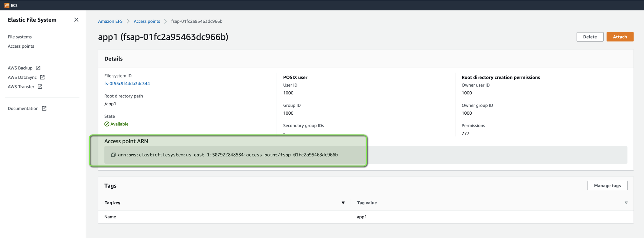Viewport: 644px width, 238px height.
Task: Click external link icon next to Documentation
Action: point(44,108)
